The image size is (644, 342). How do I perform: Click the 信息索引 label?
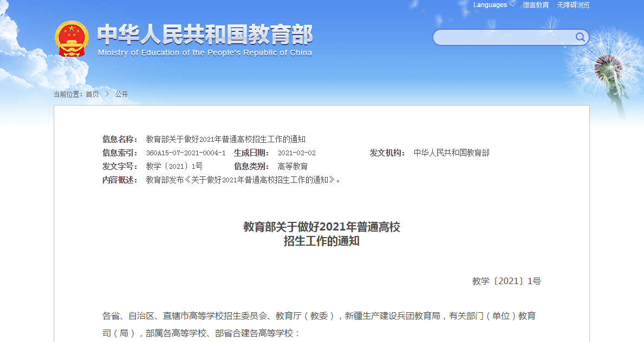point(120,153)
